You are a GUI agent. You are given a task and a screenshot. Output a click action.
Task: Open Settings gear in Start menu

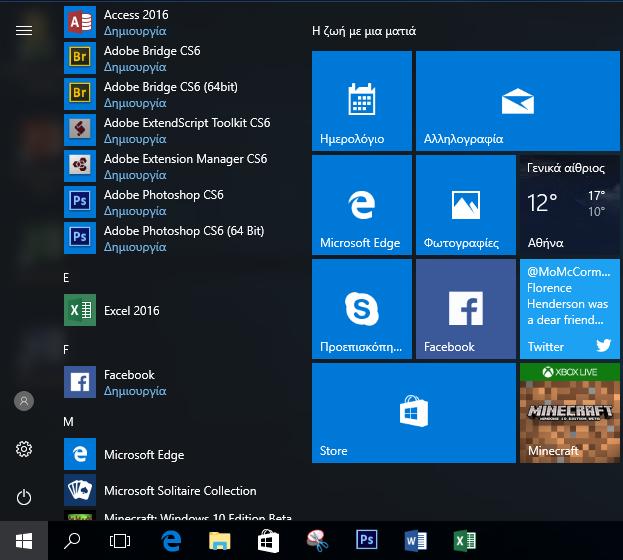[24, 449]
